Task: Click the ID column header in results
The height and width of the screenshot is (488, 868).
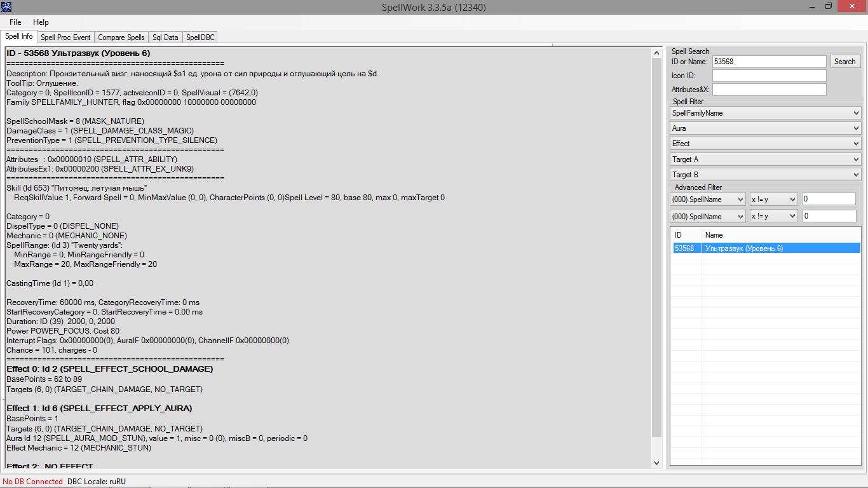Action: [x=686, y=235]
